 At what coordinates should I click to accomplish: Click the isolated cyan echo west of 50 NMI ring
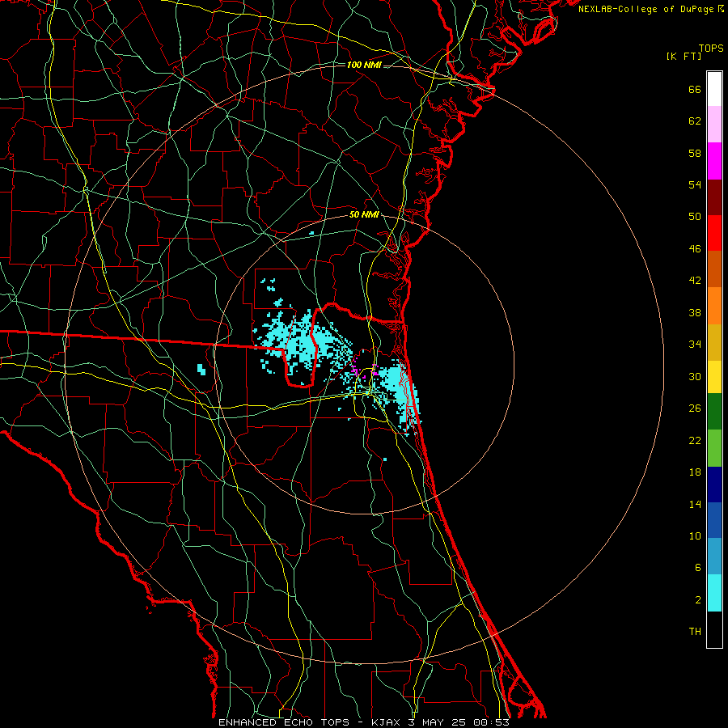click(201, 370)
